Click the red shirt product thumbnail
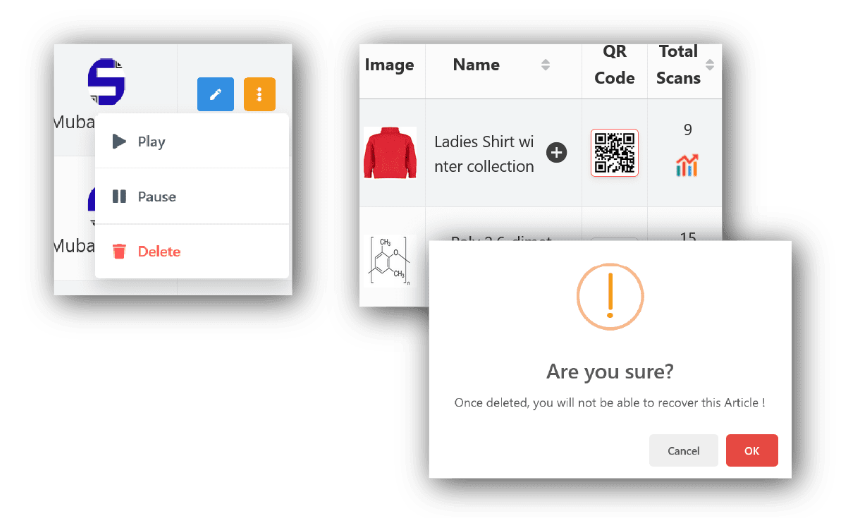The image size is (843, 518). [x=390, y=153]
